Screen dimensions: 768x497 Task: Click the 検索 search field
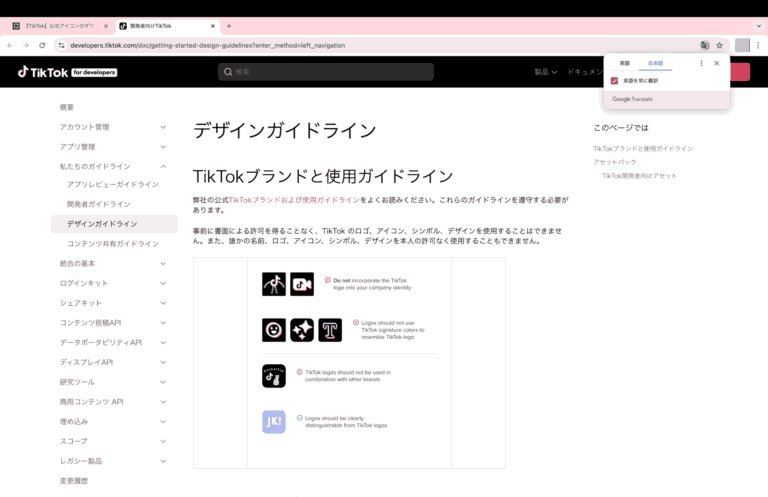point(326,72)
